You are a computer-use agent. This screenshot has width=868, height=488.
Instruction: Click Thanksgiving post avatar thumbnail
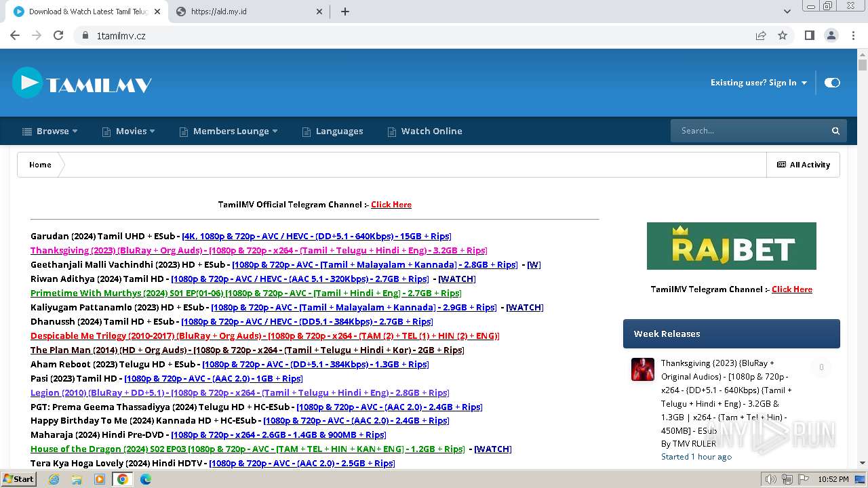(643, 369)
